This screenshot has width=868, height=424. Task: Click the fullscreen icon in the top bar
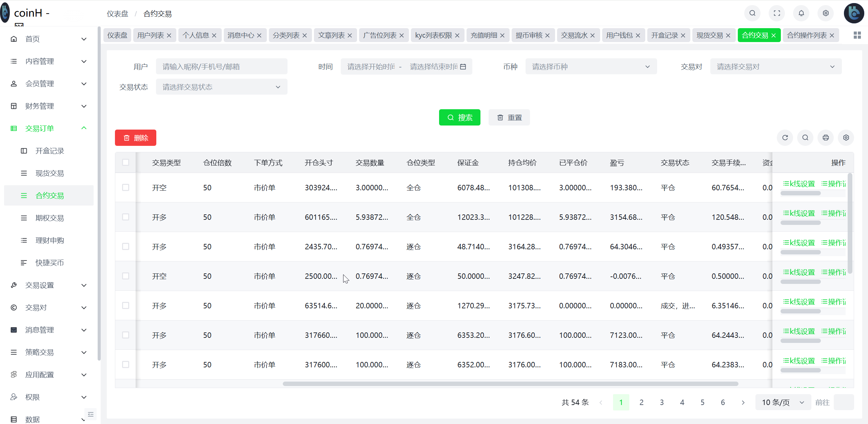[777, 13]
